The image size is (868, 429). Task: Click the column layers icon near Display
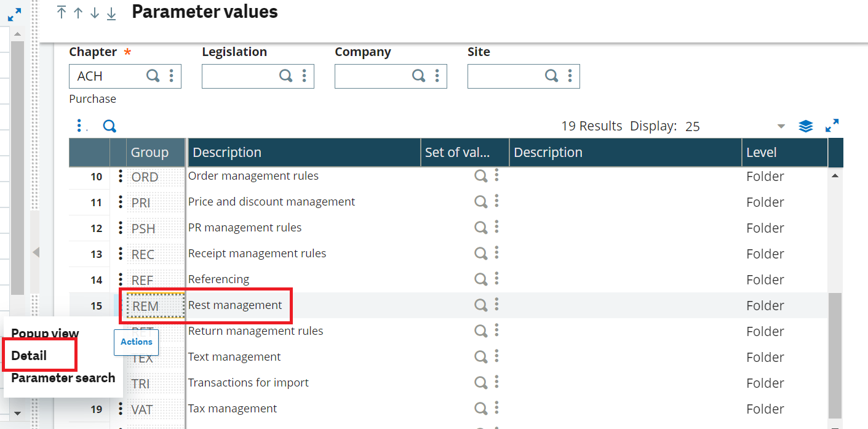coord(806,125)
